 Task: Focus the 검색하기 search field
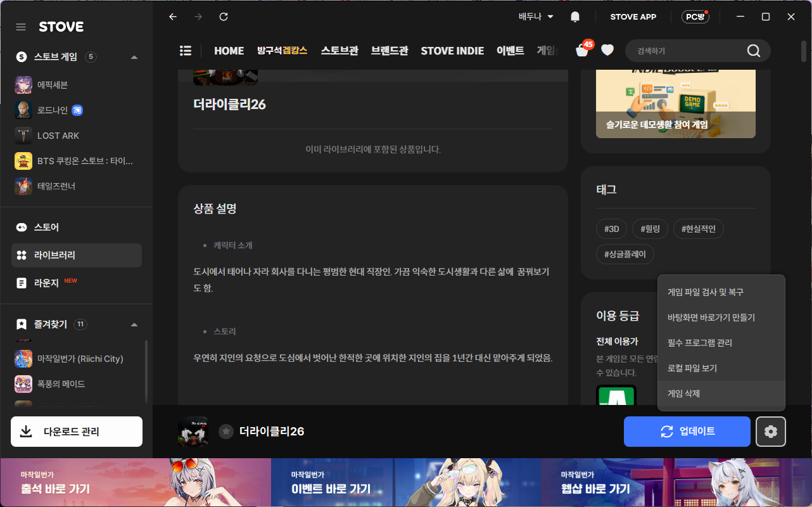pyautogui.click(x=687, y=51)
